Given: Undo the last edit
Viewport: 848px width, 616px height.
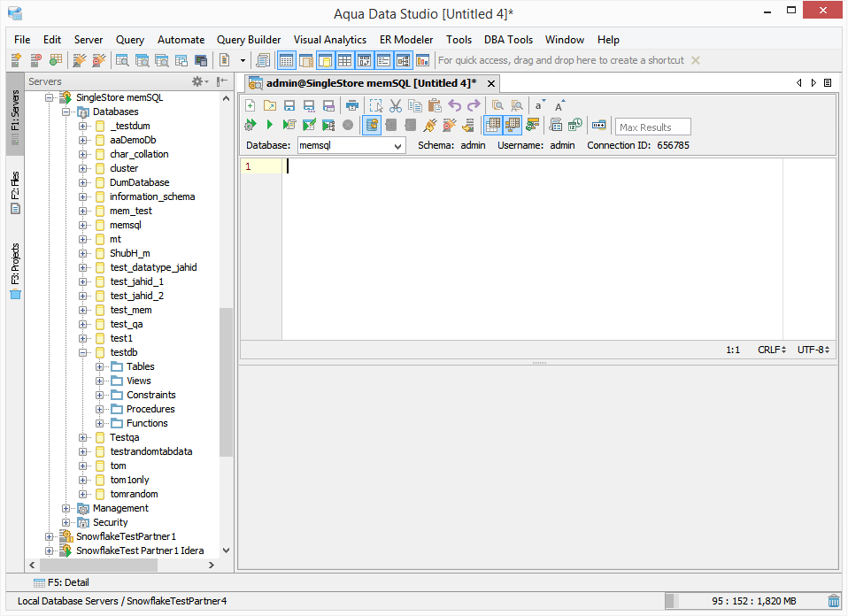Looking at the screenshot, I should click(x=454, y=105).
